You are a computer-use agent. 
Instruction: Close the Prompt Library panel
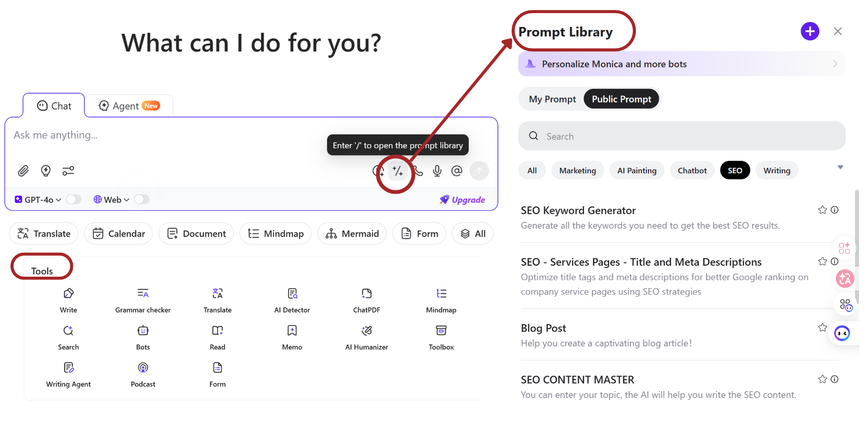click(838, 31)
